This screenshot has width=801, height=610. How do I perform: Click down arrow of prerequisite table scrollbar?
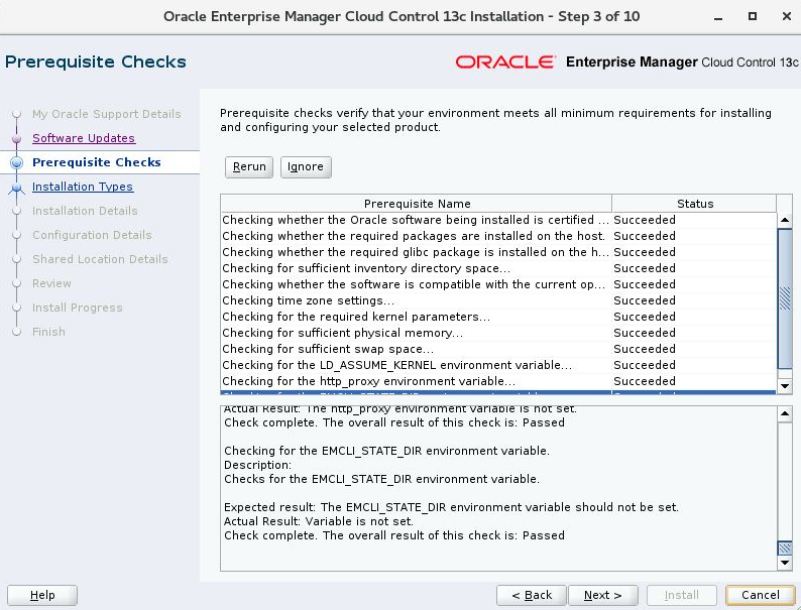click(x=785, y=386)
